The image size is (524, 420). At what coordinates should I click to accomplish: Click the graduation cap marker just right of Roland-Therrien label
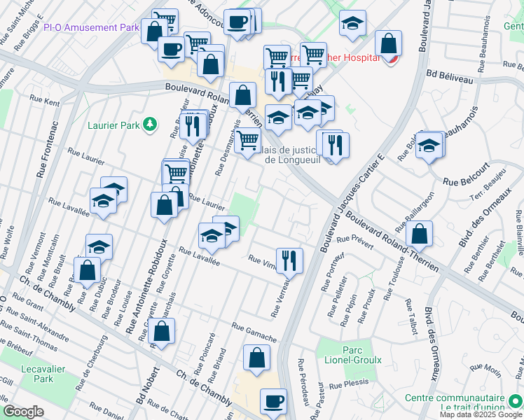(278, 118)
